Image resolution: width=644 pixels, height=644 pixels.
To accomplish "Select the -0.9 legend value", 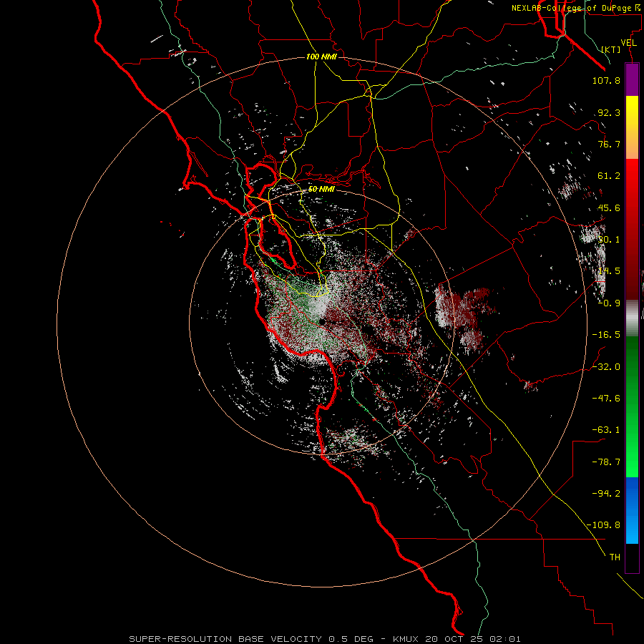I will 609,303.
